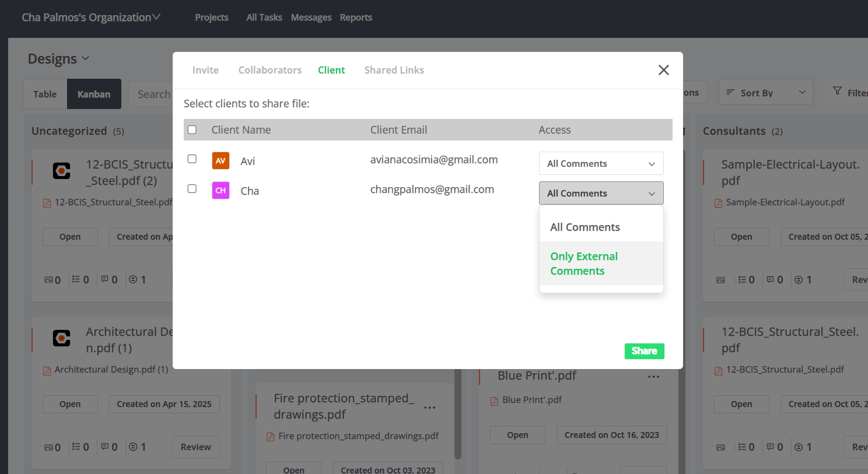This screenshot has height=474, width=868.
Task: Open Avi's All Comments access dropdown
Action: 601,164
